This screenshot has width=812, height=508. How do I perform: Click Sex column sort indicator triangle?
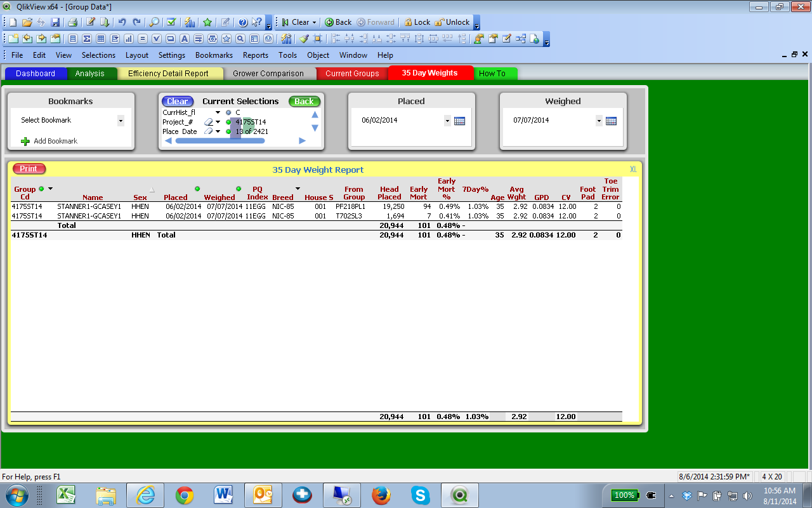click(x=152, y=190)
